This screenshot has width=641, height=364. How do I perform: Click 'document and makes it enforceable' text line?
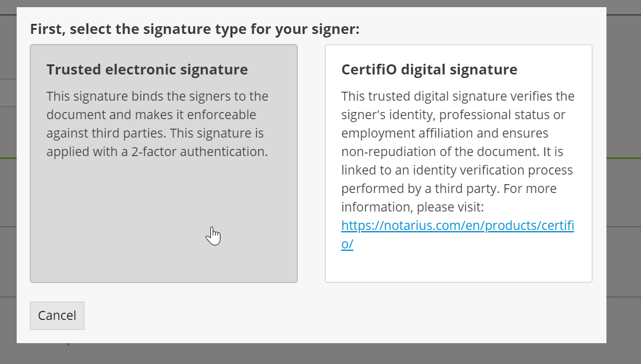point(151,114)
